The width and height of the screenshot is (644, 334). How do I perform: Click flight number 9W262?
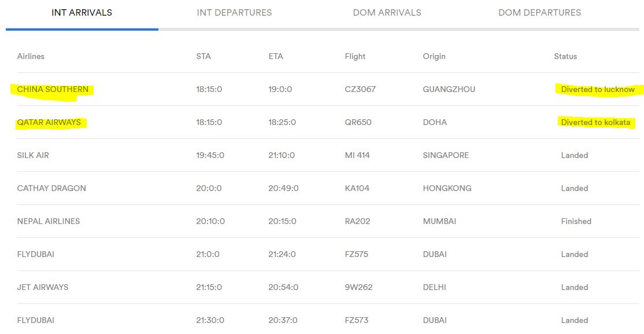358,287
